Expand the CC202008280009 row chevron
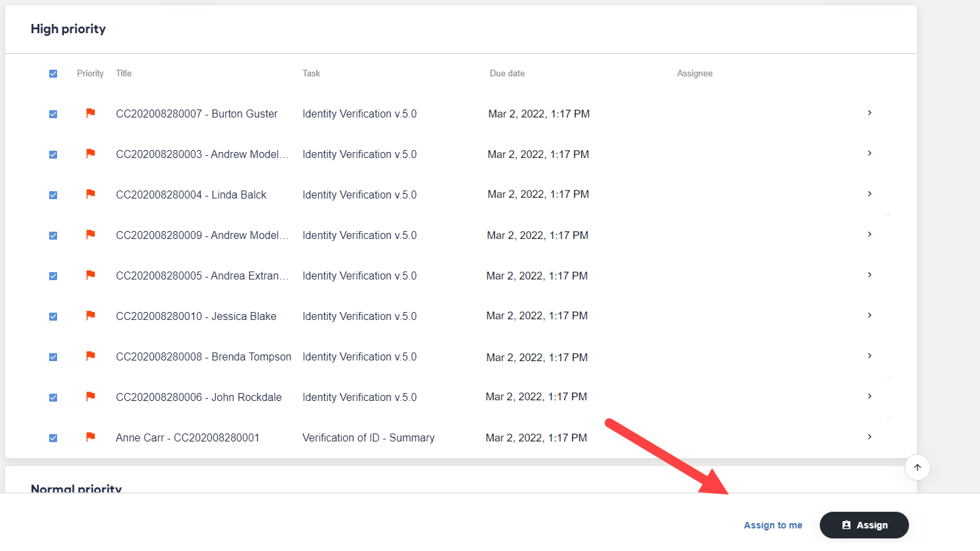This screenshot has width=980, height=551. tap(870, 234)
